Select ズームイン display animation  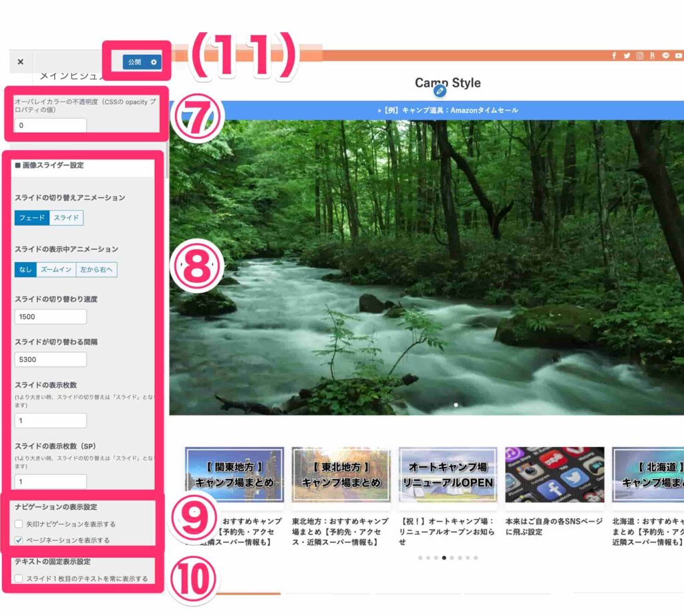(x=56, y=269)
